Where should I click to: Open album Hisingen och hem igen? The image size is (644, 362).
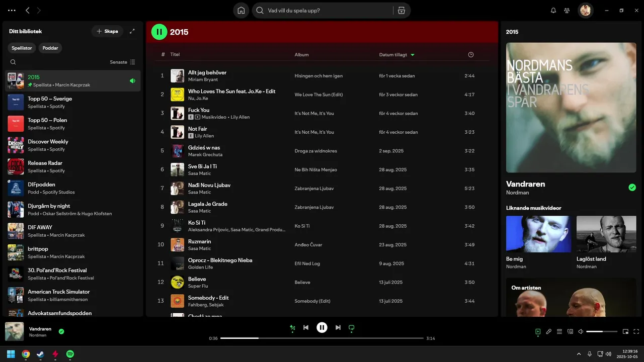(318, 76)
